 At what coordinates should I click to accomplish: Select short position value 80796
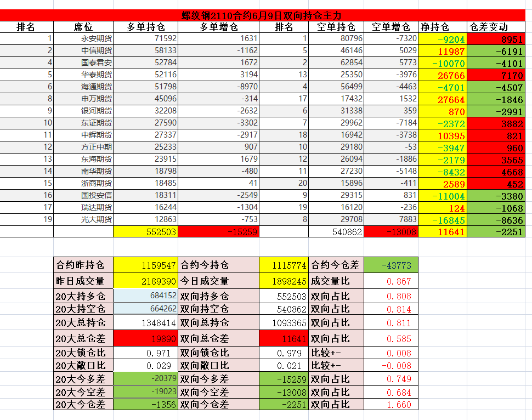click(337, 38)
